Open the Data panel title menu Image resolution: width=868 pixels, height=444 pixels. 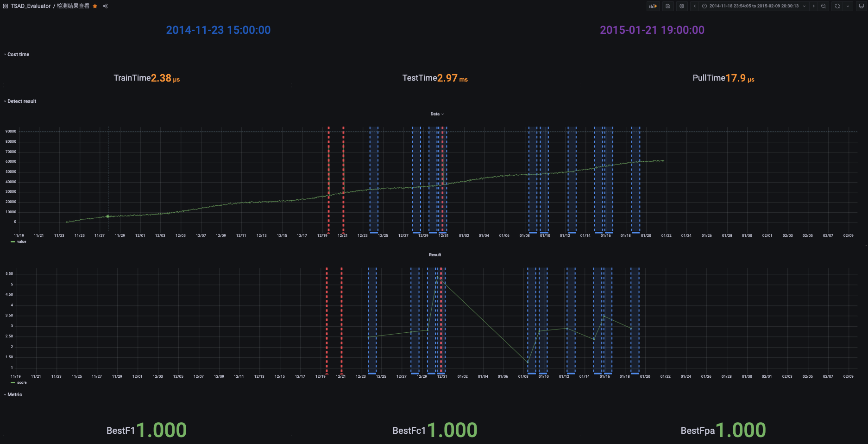point(437,114)
